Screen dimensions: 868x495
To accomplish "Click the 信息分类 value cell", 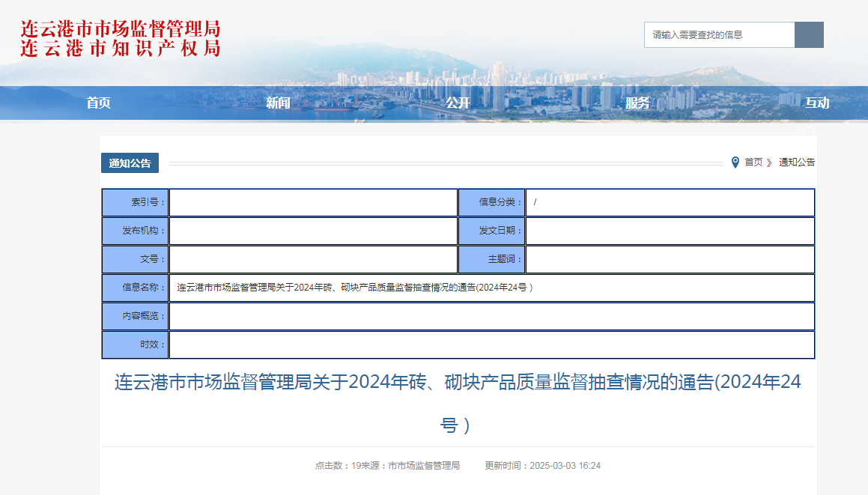I will [670, 202].
